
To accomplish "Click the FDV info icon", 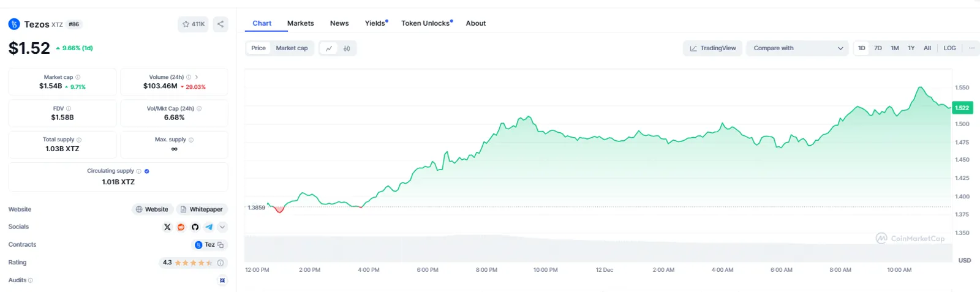I will click(x=69, y=108).
